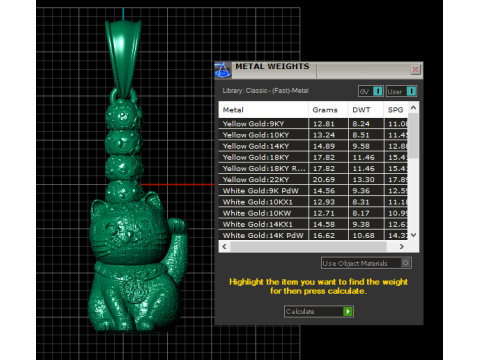Click the scroll right arrow under table
Viewport: 480px width, 360px height.
click(x=402, y=246)
